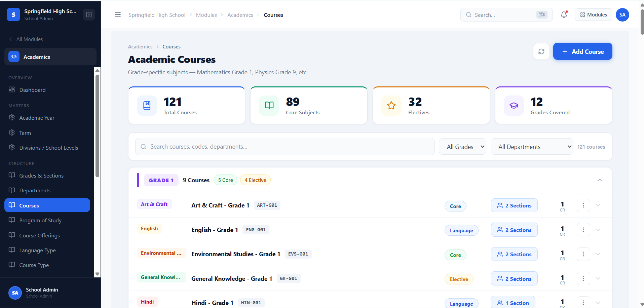The height and width of the screenshot is (308, 644).
Task: Click the EVS-G01 course code
Action: pyautogui.click(x=298, y=254)
